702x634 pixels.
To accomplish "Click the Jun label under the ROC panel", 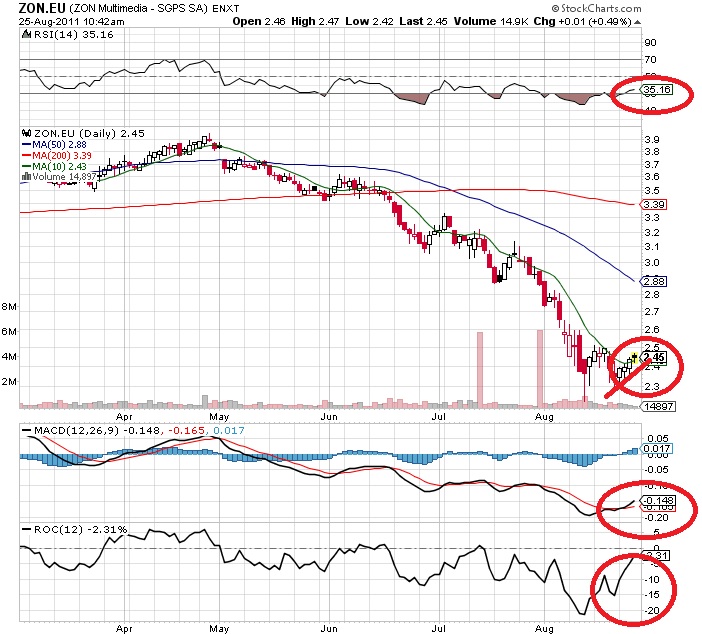I will click(329, 628).
